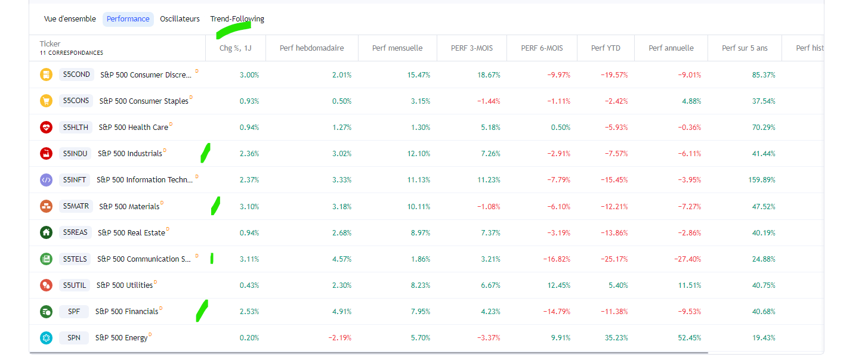Click the Information Technology code icon
This screenshot has height=357, width=868.
[46, 179]
